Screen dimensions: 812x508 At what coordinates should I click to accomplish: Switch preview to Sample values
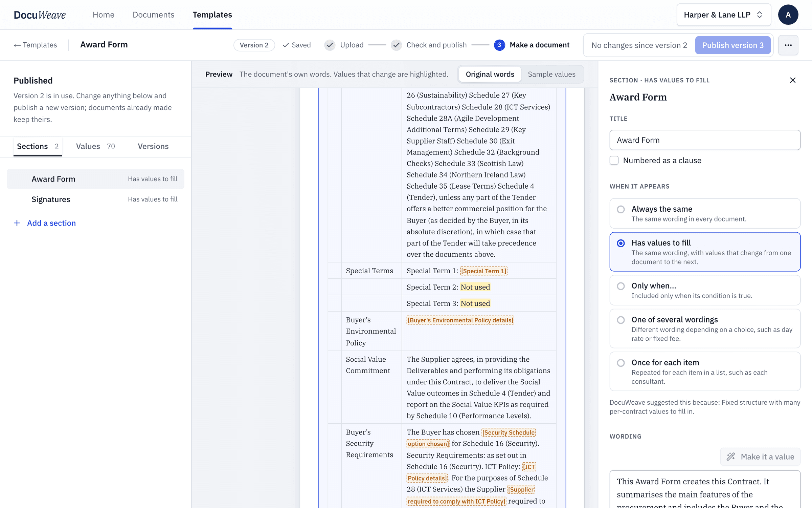pos(551,74)
